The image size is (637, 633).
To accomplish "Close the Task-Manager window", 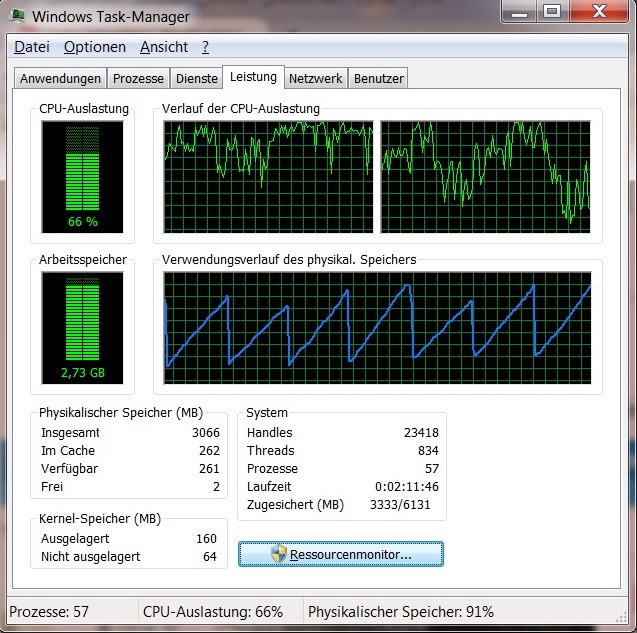I will (x=599, y=12).
